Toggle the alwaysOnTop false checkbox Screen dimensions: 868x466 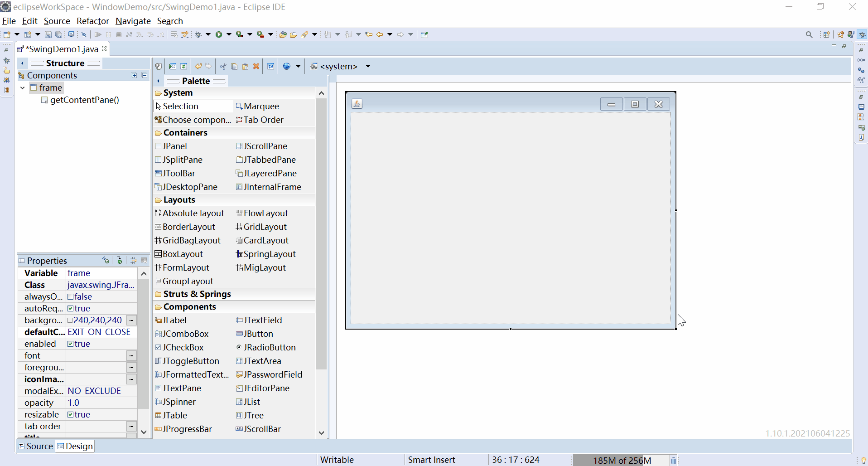coord(70,297)
